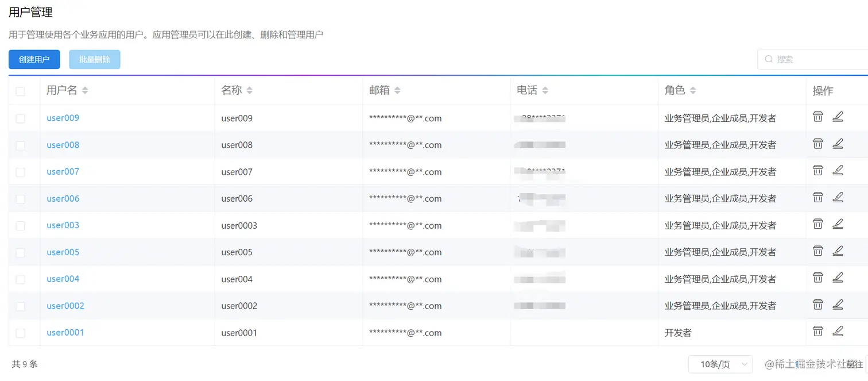Sort by 用户名 column arrows
The image size is (868, 381).
coord(85,91)
